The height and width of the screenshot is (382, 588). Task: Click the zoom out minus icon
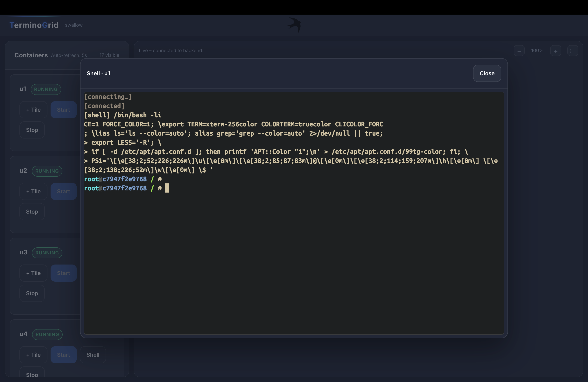[x=519, y=51]
